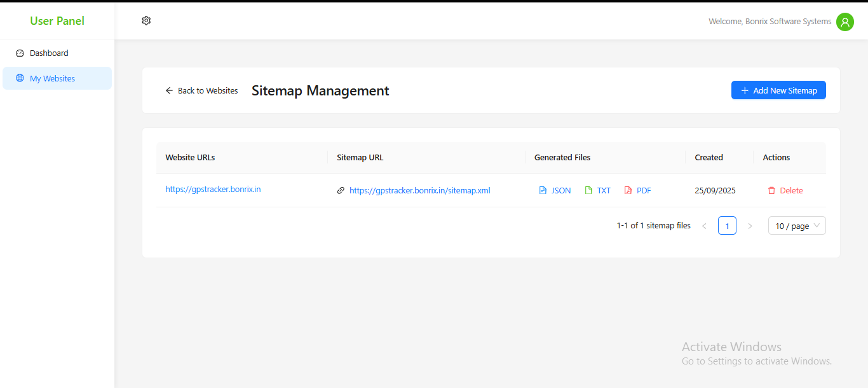Download the TXT generated file
Image resolution: width=868 pixels, height=388 pixels.
coord(597,190)
